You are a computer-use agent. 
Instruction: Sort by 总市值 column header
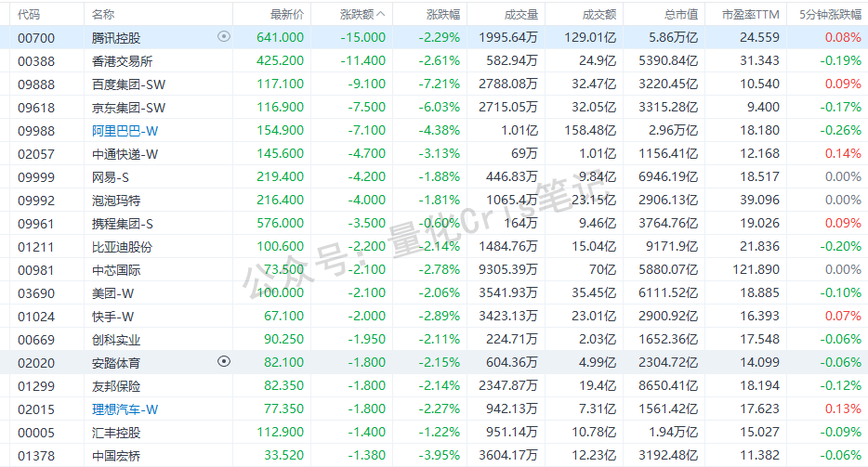pos(681,14)
